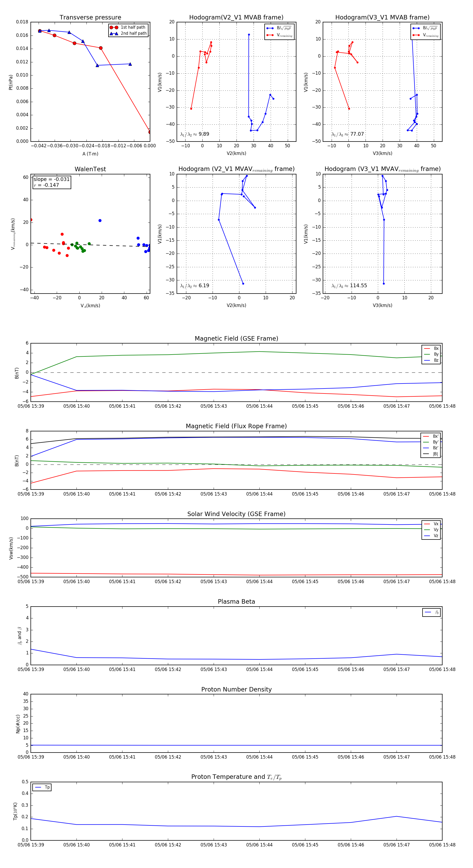
Task: Click the Bx' legend entry
Action: [x=431, y=436]
